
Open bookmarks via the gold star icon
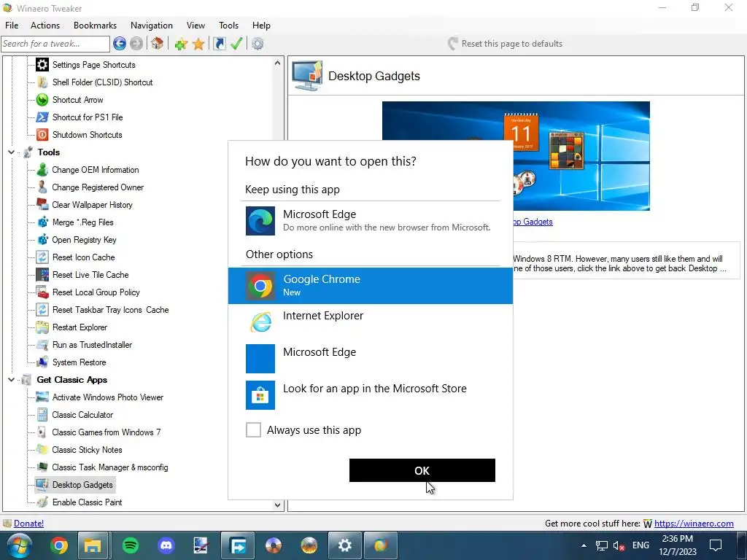coord(198,44)
